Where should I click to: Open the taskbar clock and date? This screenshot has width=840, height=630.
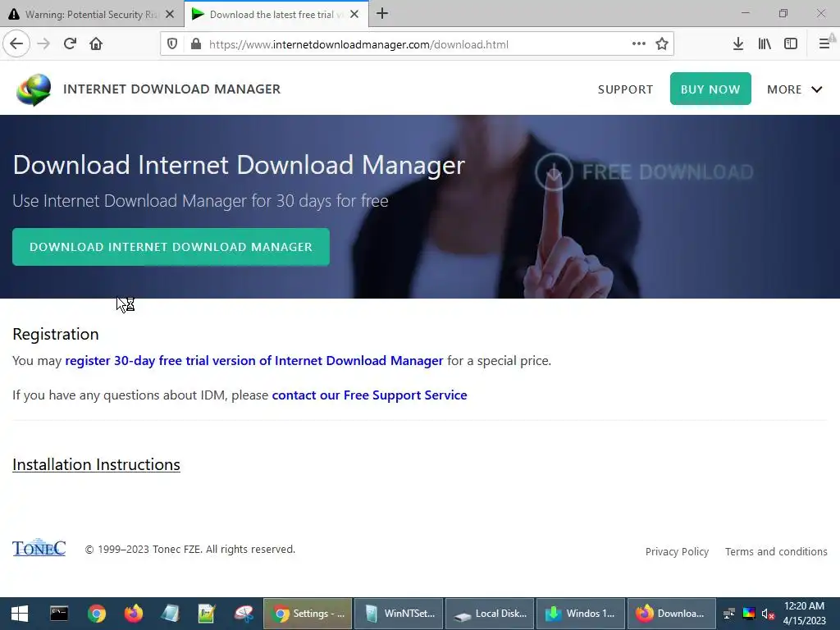tap(804, 614)
